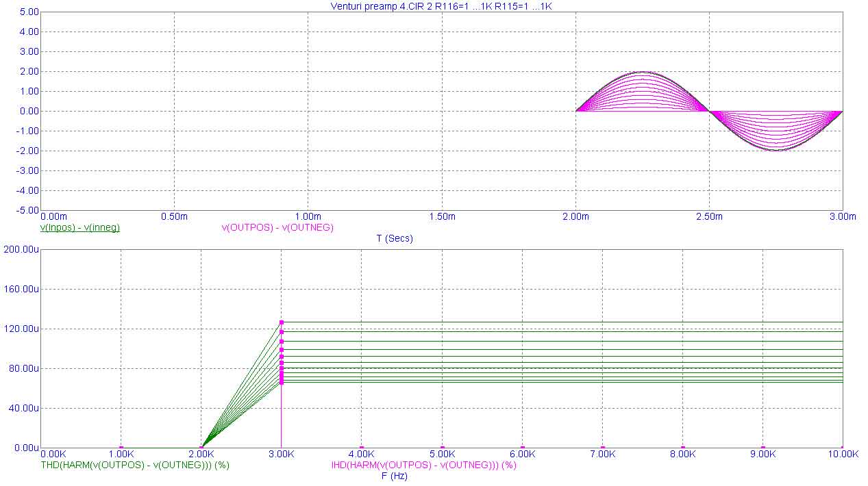This screenshot has height=486, width=868.
Task: Click the highest green THD line near 120.00u
Action: coord(562,322)
